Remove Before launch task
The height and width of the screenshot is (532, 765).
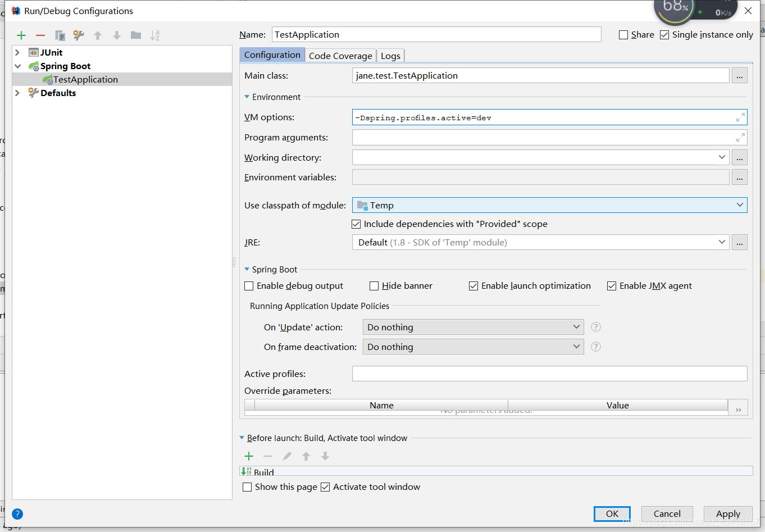pos(268,456)
